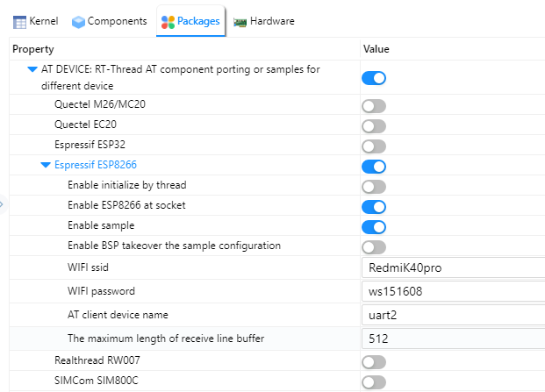The width and height of the screenshot is (545, 392).
Task: Enable the Espressif ESP32 toggle
Action: click(x=374, y=146)
